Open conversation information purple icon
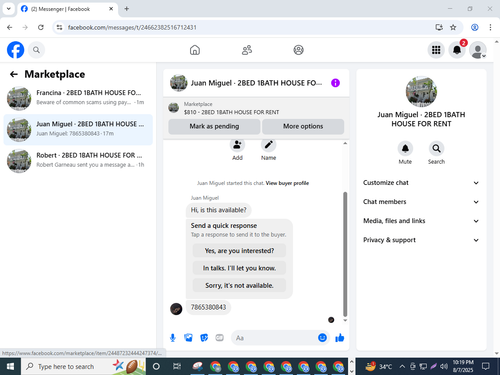This screenshot has width=500, height=375. 335,83
